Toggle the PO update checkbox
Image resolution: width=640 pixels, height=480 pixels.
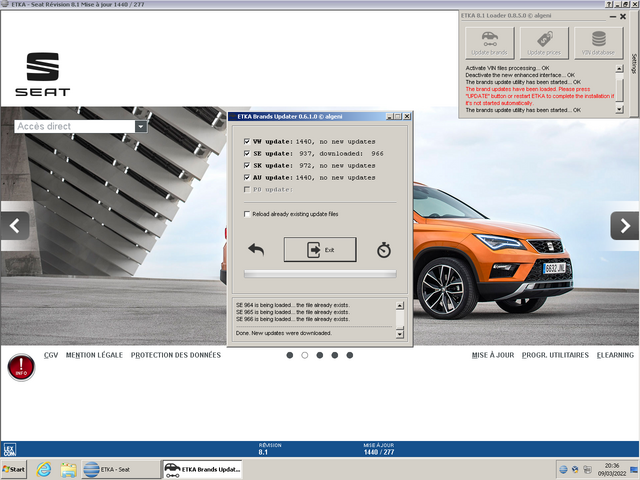coord(247,189)
